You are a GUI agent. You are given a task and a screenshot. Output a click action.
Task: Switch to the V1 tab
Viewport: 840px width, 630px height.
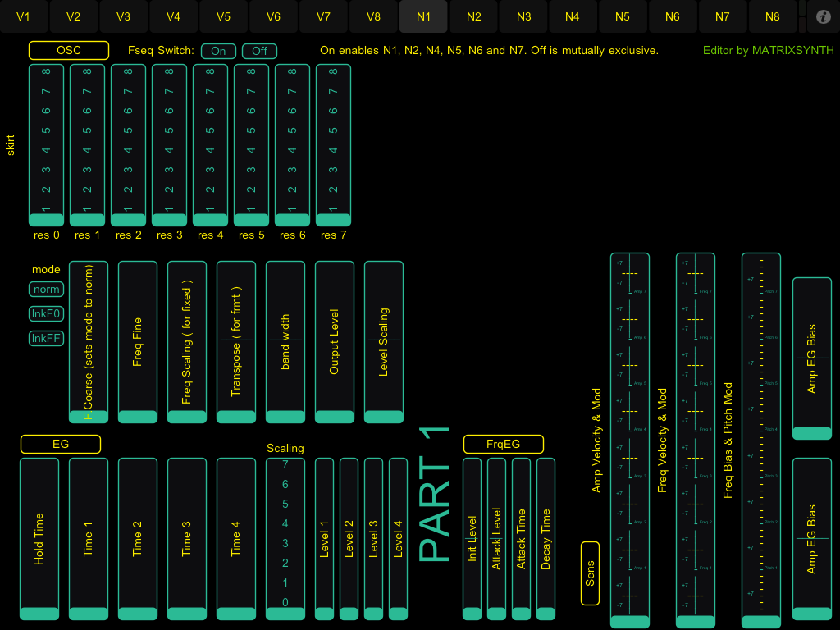[23, 16]
